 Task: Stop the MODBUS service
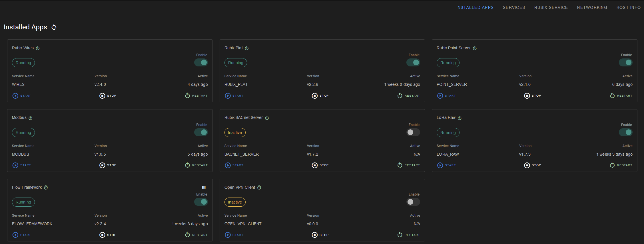tap(108, 165)
